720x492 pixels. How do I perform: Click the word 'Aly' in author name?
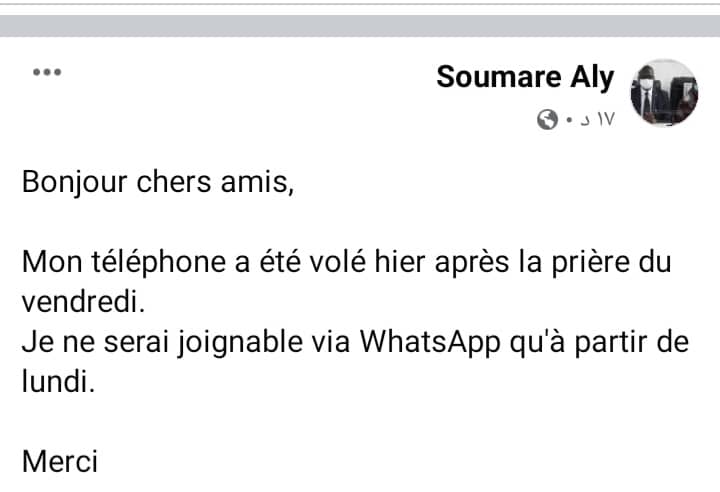592,78
